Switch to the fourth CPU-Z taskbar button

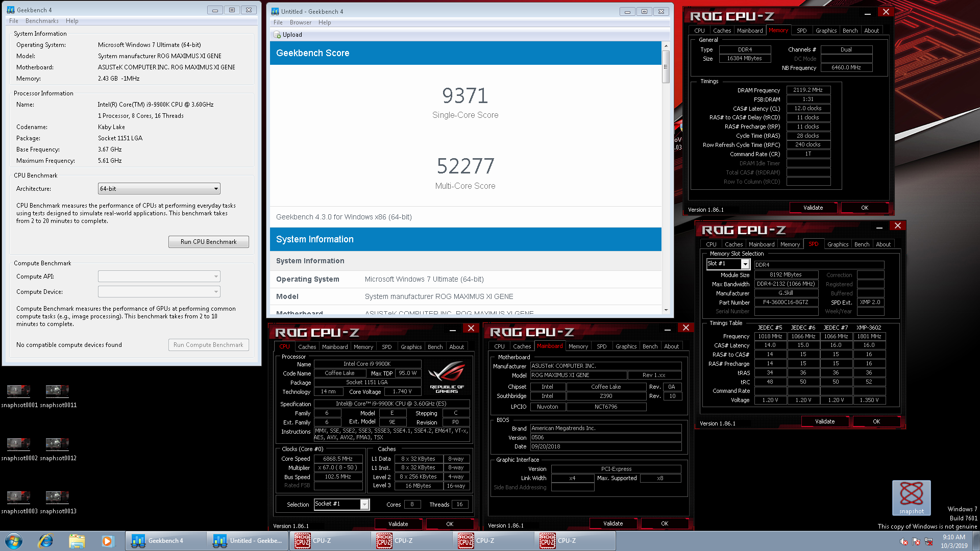[x=574, y=541]
